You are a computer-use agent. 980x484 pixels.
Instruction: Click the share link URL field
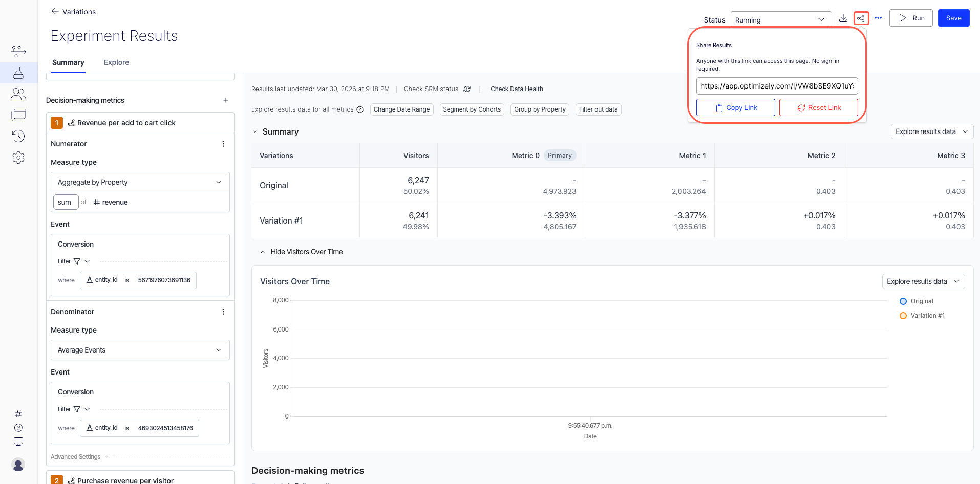point(777,86)
